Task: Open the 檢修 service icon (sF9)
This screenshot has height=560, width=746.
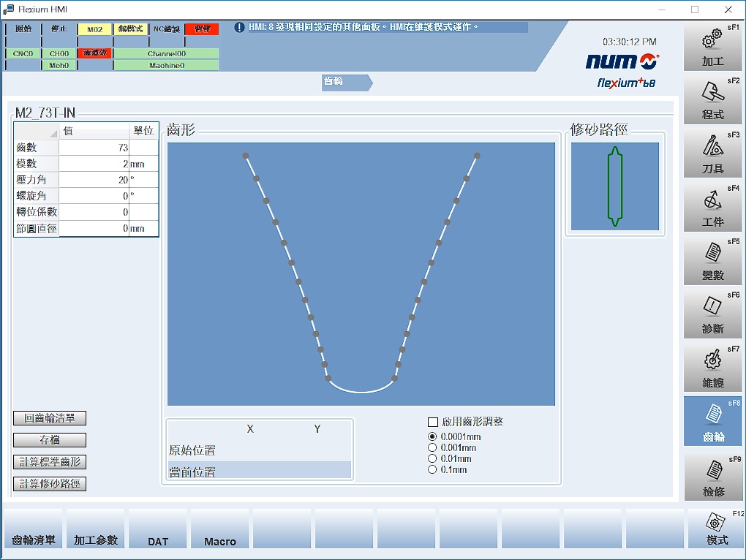Action: (712, 477)
